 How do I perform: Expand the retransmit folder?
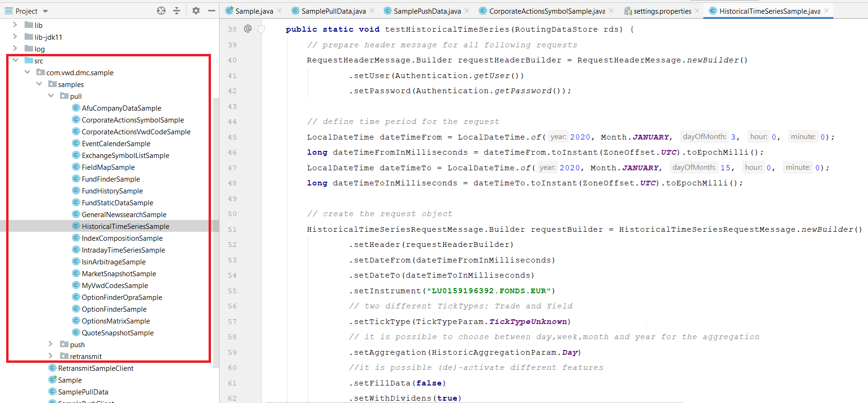pos(51,356)
